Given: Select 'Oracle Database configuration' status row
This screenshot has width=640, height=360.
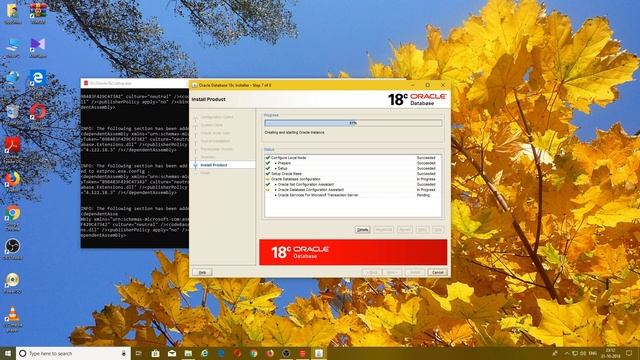Looking at the screenshot, I should [353, 179].
